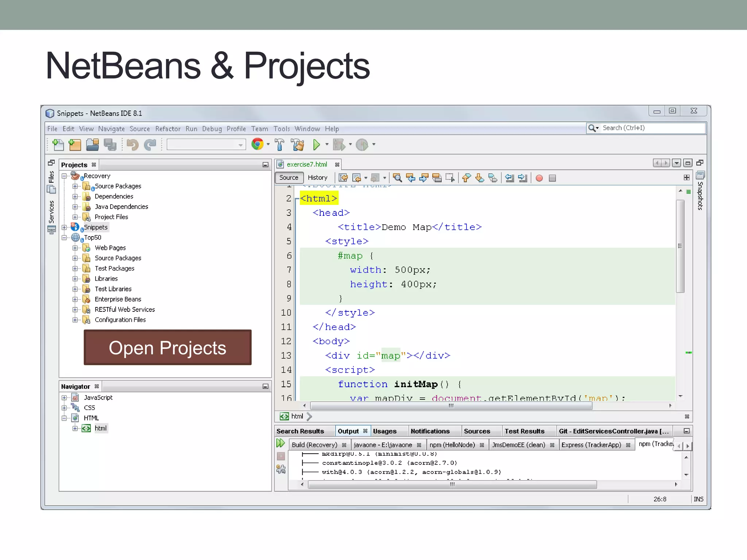Collapse the Recovery project node
The image size is (747, 560).
64,176
